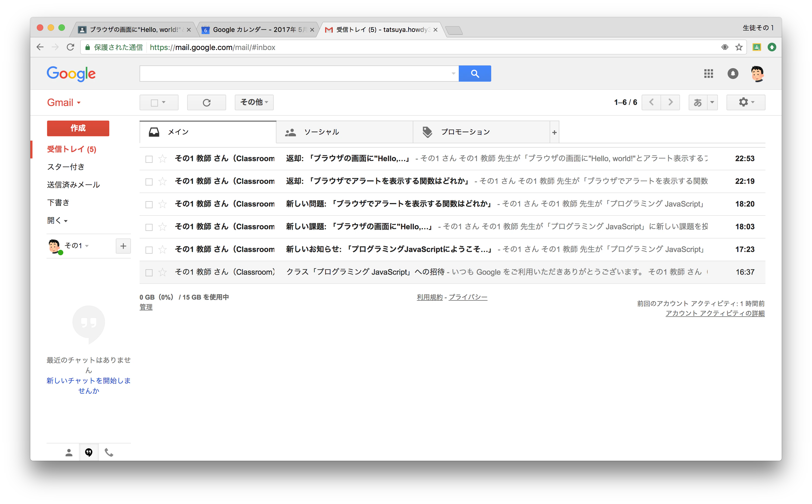Refresh the inbox with the reload button

pos(206,102)
